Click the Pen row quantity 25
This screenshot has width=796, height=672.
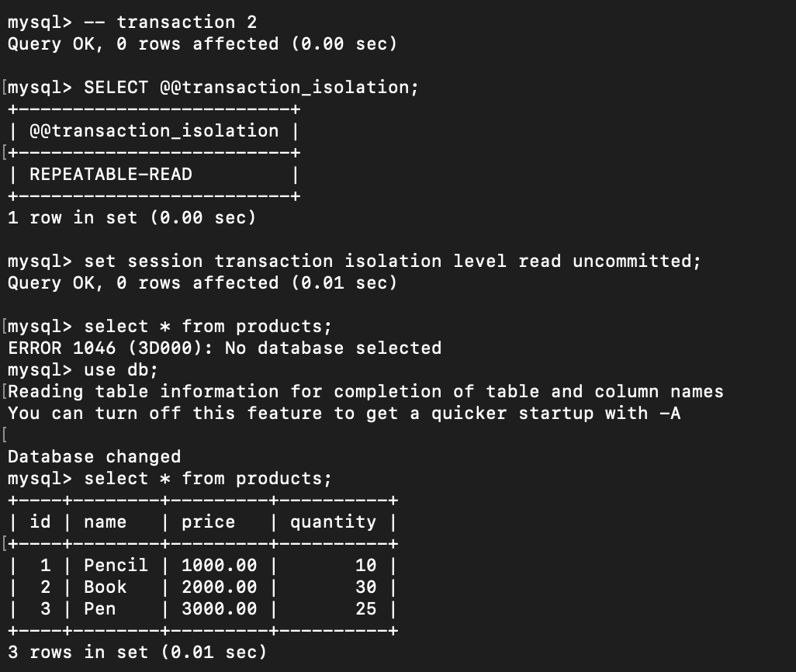(366, 609)
